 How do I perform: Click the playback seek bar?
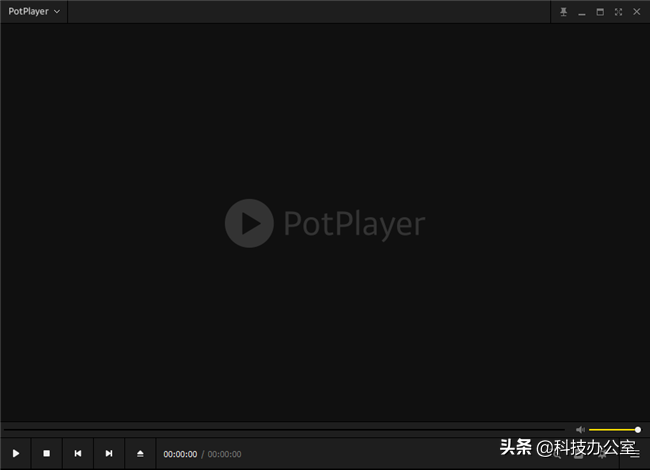coord(284,430)
